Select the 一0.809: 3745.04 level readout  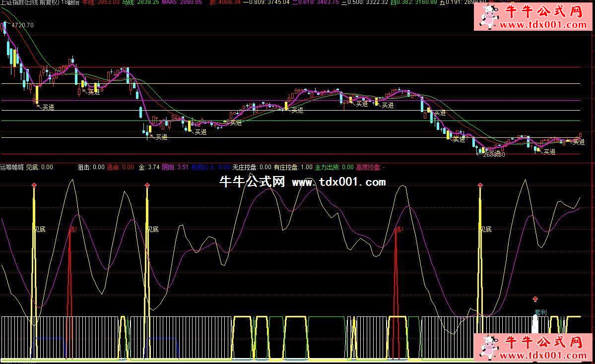(266, 2)
